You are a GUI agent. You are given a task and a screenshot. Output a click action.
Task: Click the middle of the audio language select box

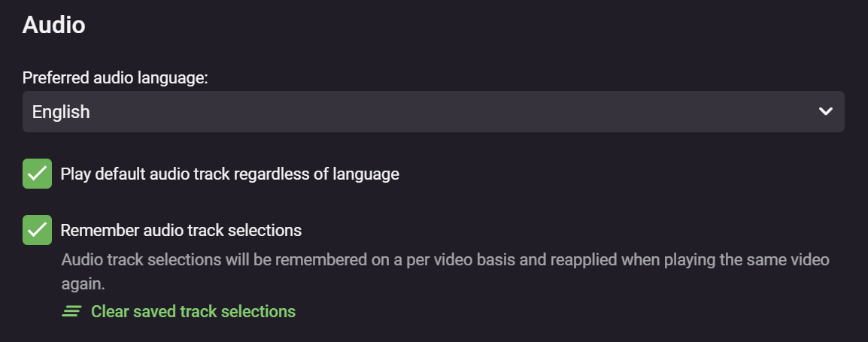point(433,112)
